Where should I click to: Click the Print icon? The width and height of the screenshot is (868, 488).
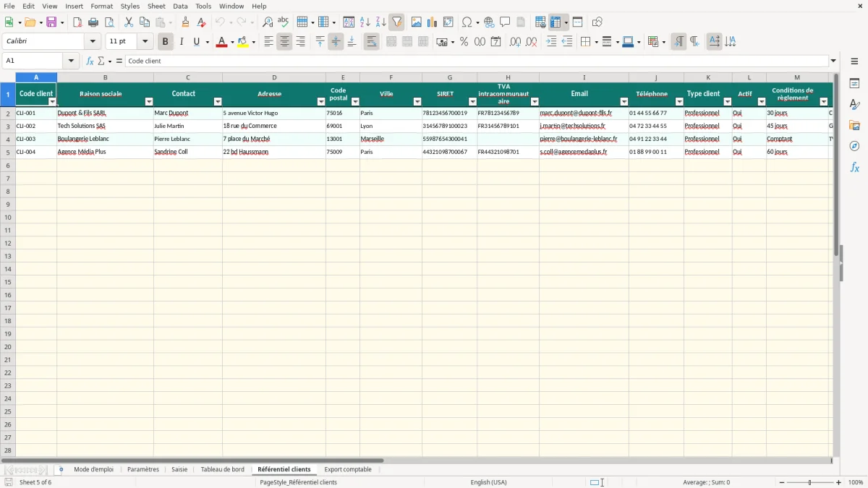pyautogui.click(x=93, y=22)
